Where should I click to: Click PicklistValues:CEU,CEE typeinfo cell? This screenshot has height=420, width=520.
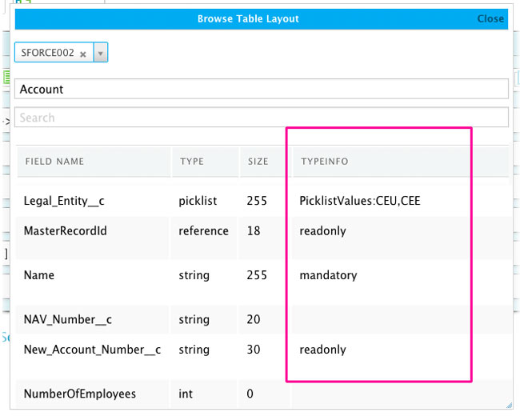[360, 201]
